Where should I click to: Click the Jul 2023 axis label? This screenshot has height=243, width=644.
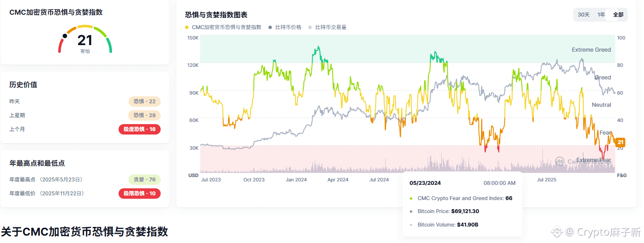click(x=211, y=180)
